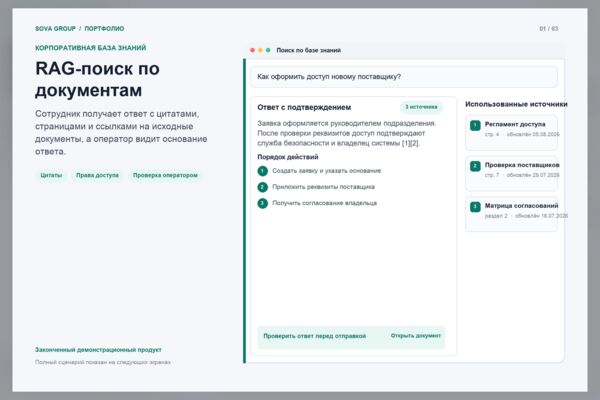Open the Регламент доступа source title
The width and height of the screenshot is (600, 400).
tap(515, 124)
